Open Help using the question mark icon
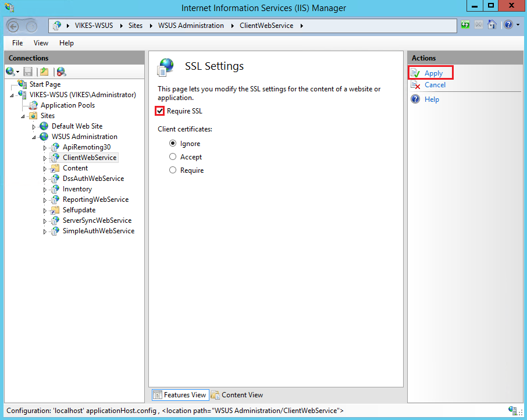Screen dimensions: 527x420 (508, 24)
